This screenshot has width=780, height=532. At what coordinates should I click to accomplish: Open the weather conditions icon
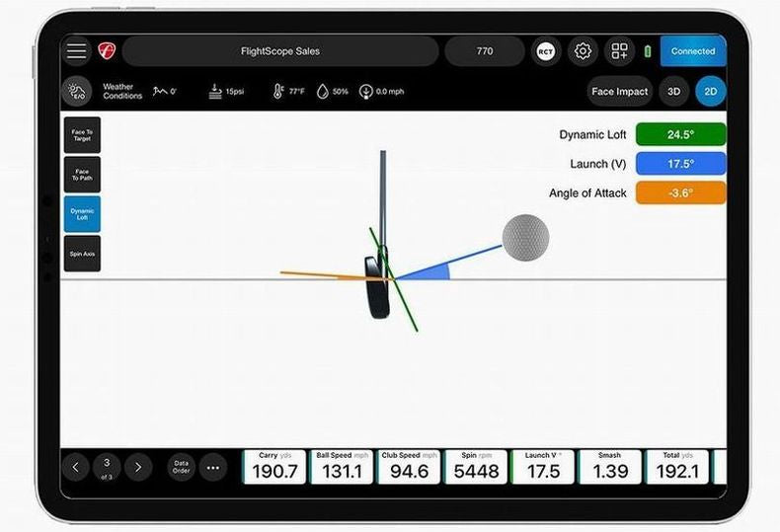click(x=78, y=92)
